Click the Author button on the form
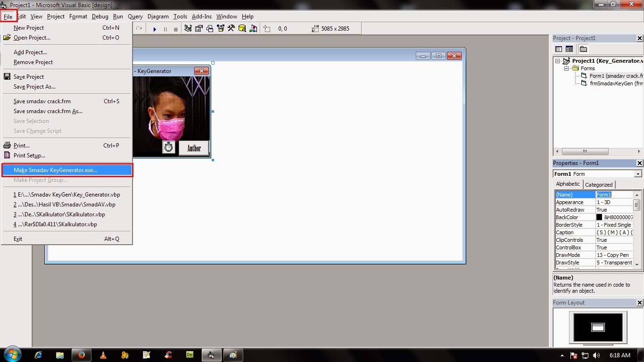The image size is (644, 362). click(194, 148)
